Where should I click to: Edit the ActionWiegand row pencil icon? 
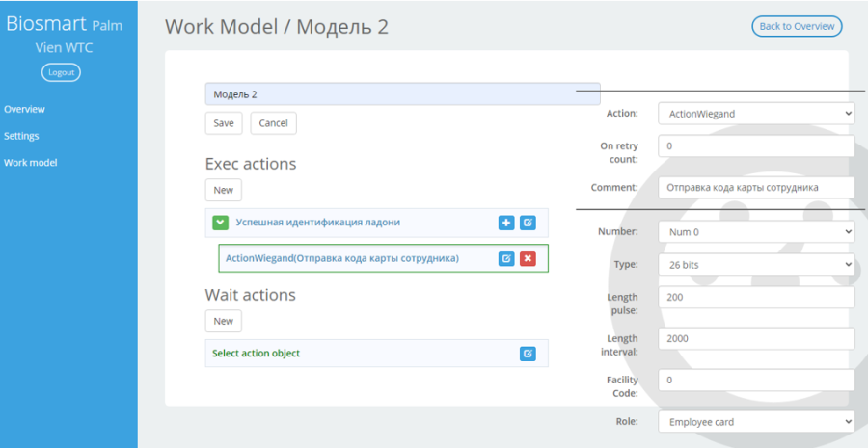[x=506, y=258]
